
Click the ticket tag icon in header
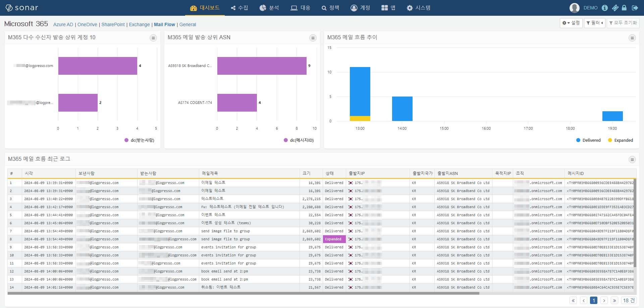point(615,8)
